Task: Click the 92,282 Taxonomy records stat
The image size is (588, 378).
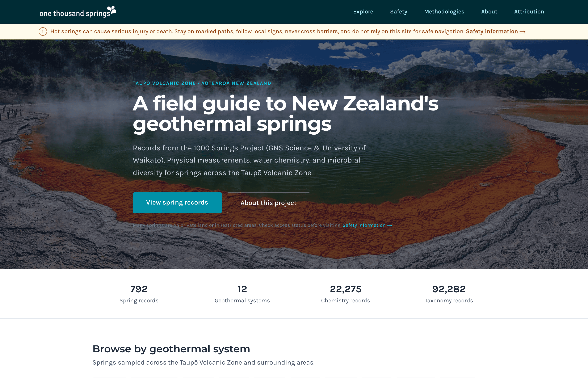Action: 449,294
